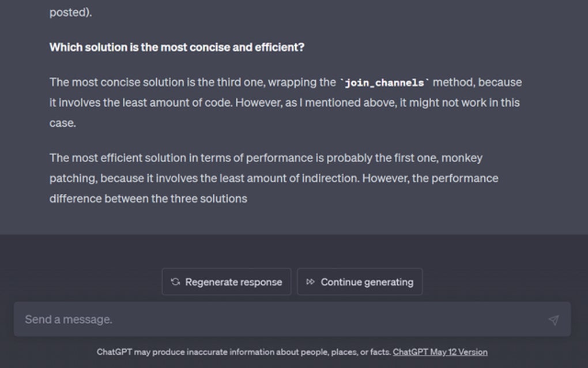Click the Regenerate response button
This screenshot has width=588, height=368.
point(227,281)
